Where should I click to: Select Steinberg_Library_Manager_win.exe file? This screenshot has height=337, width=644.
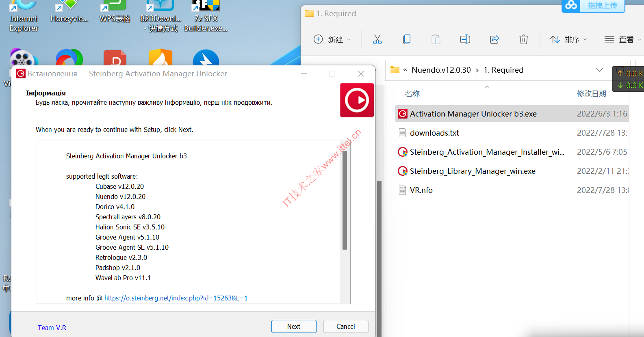pos(512,171)
